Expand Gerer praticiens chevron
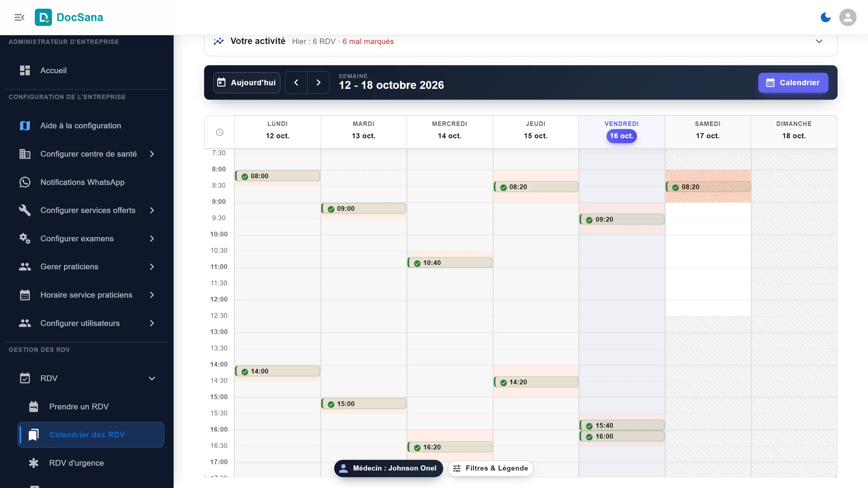868x488 pixels. click(152, 267)
